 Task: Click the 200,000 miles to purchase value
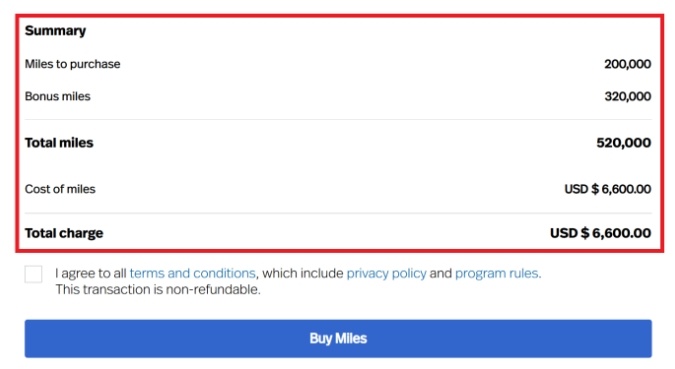[x=627, y=64]
